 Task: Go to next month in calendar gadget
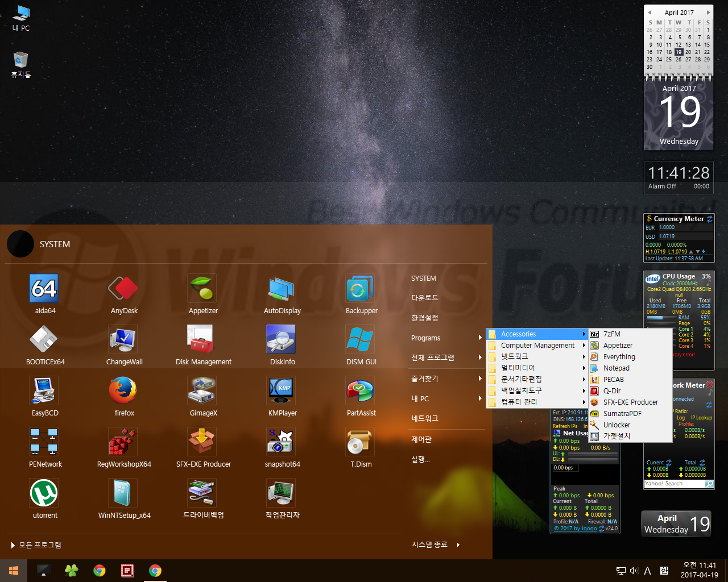tap(708, 12)
